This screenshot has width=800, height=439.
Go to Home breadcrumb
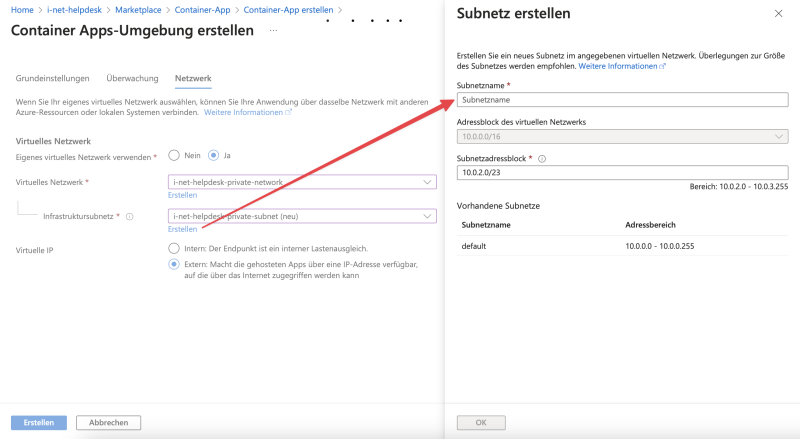click(22, 10)
